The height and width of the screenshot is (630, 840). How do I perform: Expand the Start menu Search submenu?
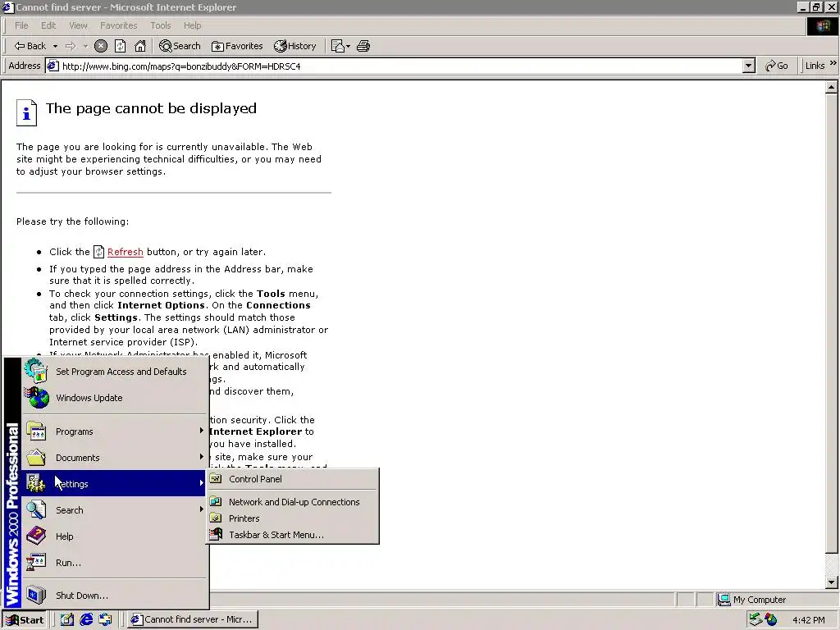114,510
